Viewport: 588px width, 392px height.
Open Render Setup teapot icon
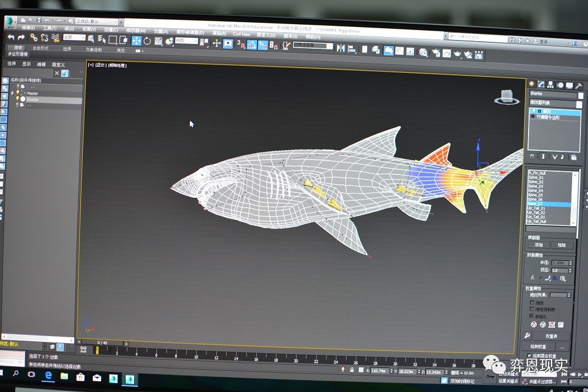point(436,53)
